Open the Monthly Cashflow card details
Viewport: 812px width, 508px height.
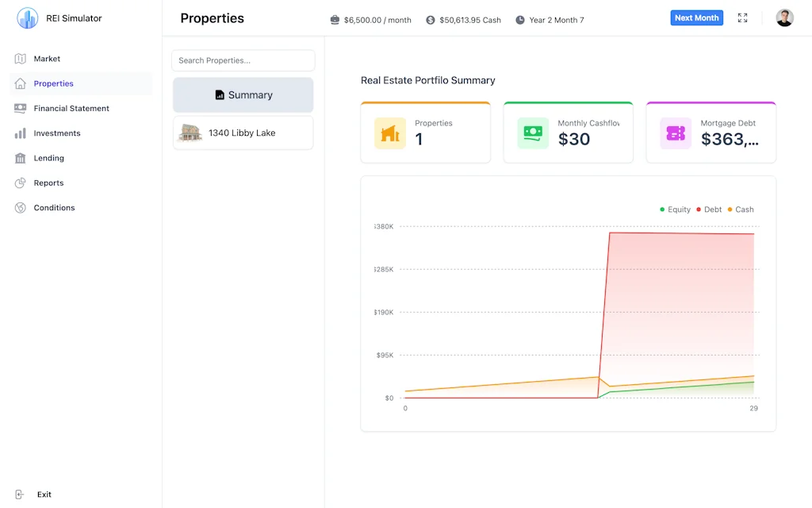[568, 132]
